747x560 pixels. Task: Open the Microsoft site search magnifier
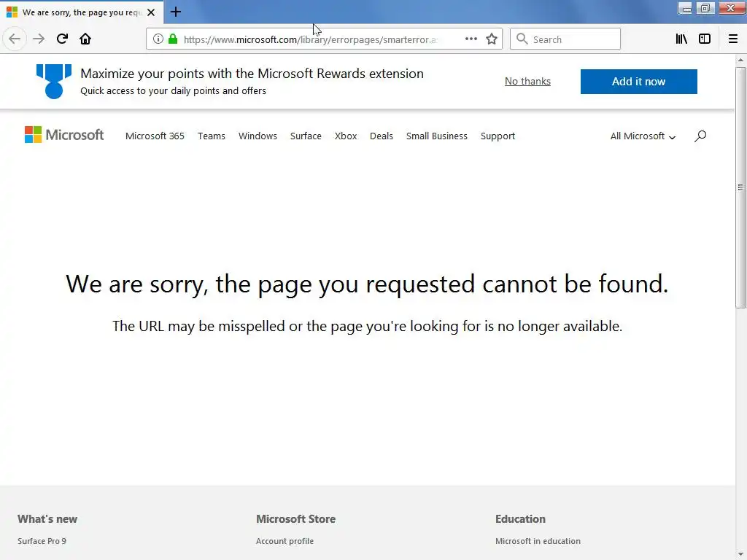[700, 136]
